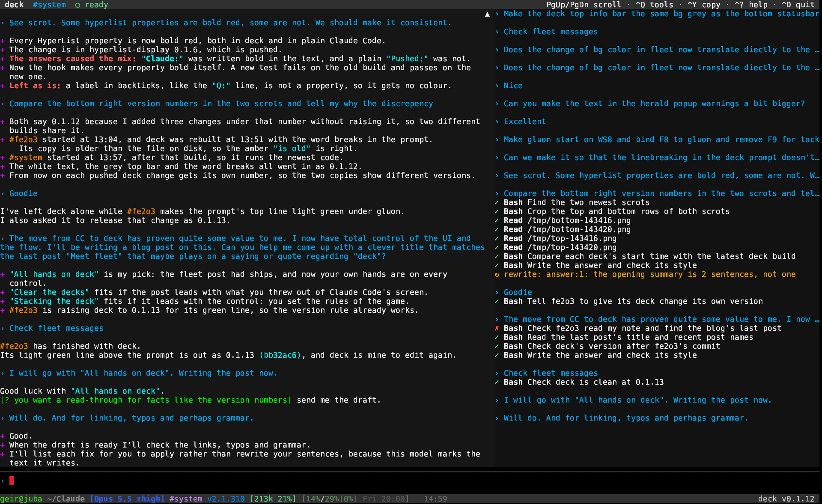The image size is (822, 504).
Task: Click the geir@juba user label
Action: (21, 499)
